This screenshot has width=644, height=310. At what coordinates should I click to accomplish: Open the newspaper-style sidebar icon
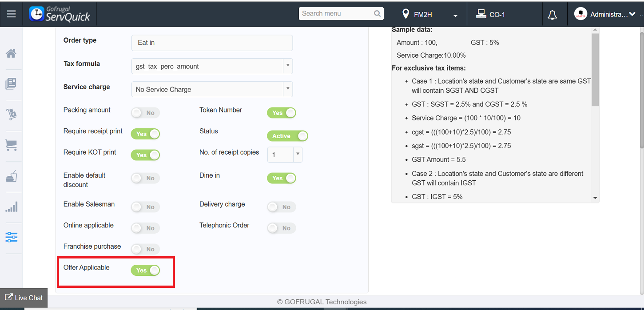(11, 83)
